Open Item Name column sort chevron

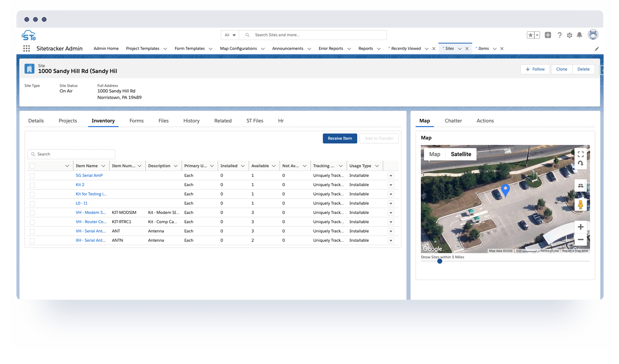103,166
